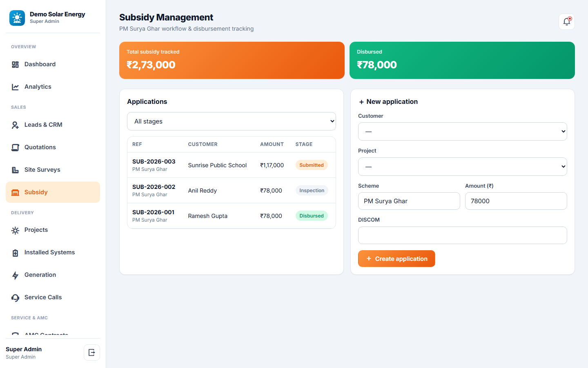Log out using the sign-out icon
Viewport: 588px width, 368px height.
click(x=92, y=352)
